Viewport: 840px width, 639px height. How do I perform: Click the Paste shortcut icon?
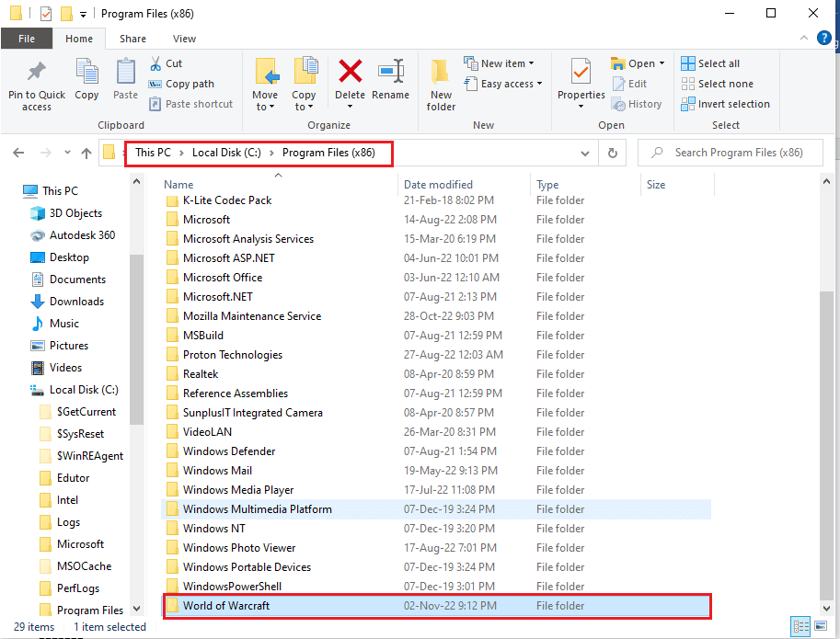[155, 104]
